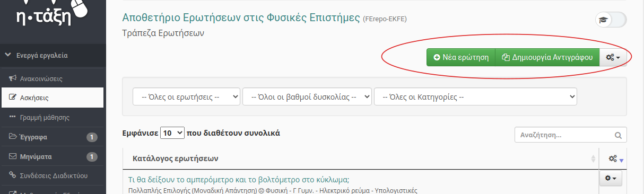Click the Γραμμή μάθησης dots icon
This screenshot has width=644, height=194.
[x=13, y=117]
